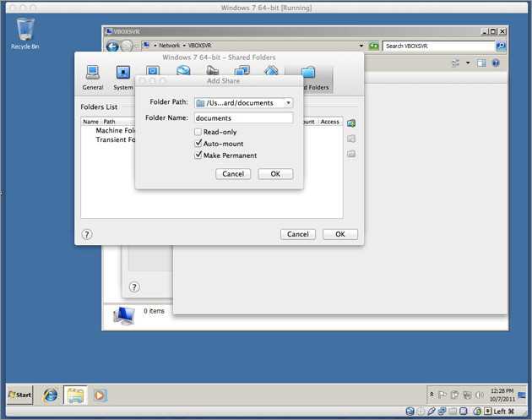This screenshot has width=532, height=420.
Task: Click the Explorer back arrow button
Action: [112, 46]
